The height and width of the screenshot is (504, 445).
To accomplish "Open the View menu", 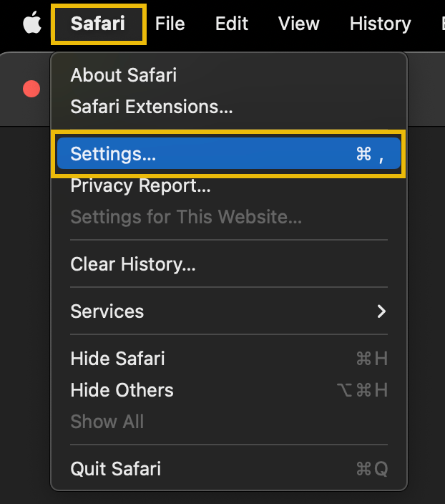I will pyautogui.click(x=298, y=24).
